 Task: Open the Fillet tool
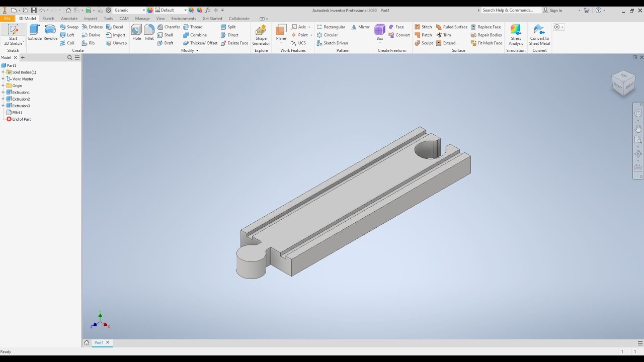pos(149,32)
